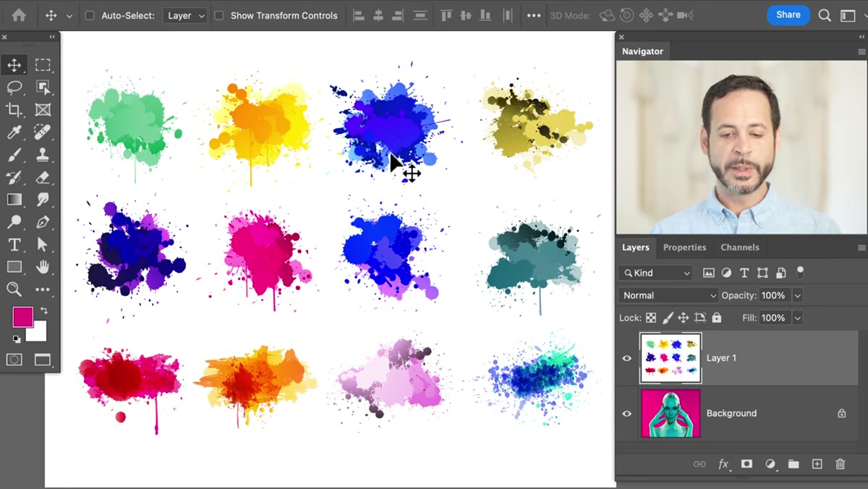Toggle lock image pixels brush icon
Image resolution: width=868 pixels, height=489 pixels.
click(x=668, y=318)
